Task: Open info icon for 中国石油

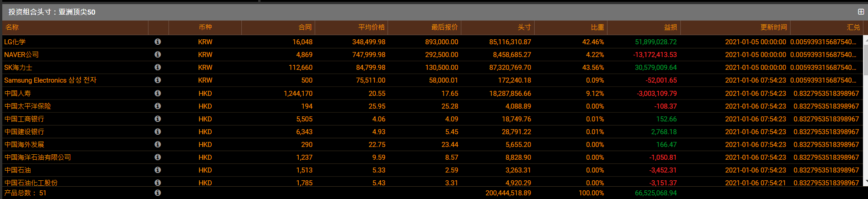Action: tap(158, 170)
